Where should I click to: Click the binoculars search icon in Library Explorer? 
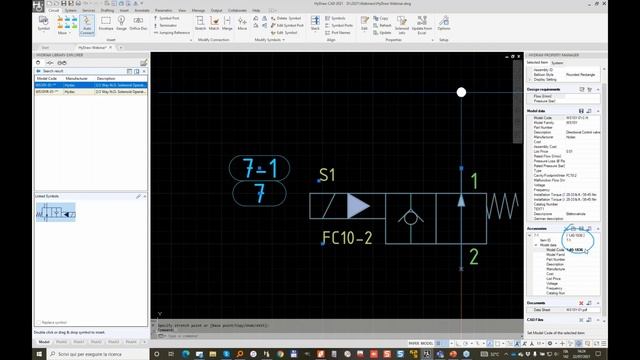62,63
